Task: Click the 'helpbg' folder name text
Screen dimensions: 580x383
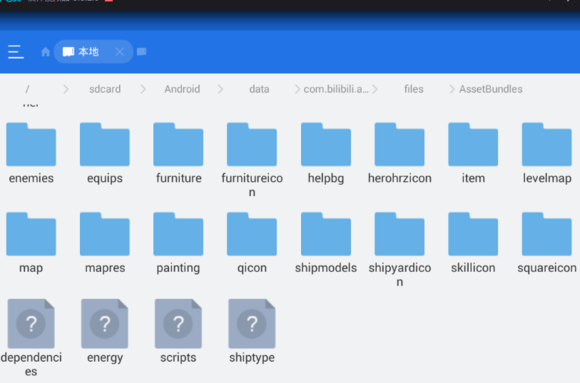Action: pyautogui.click(x=326, y=179)
